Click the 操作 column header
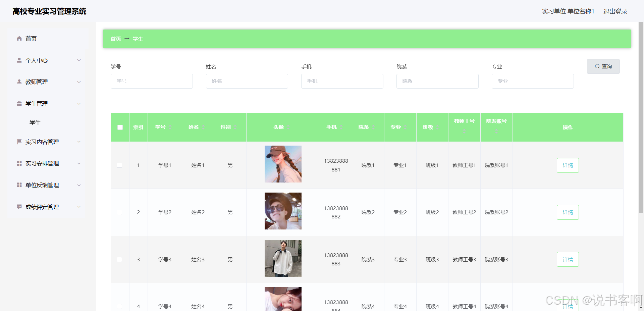This screenshot has height=311, width=644. tap(568, 127)
